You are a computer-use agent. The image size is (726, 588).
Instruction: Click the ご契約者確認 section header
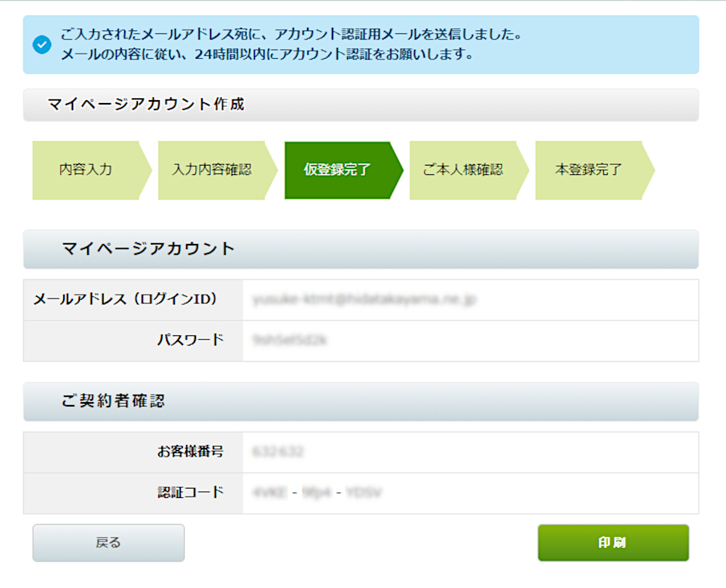(361, 401)
